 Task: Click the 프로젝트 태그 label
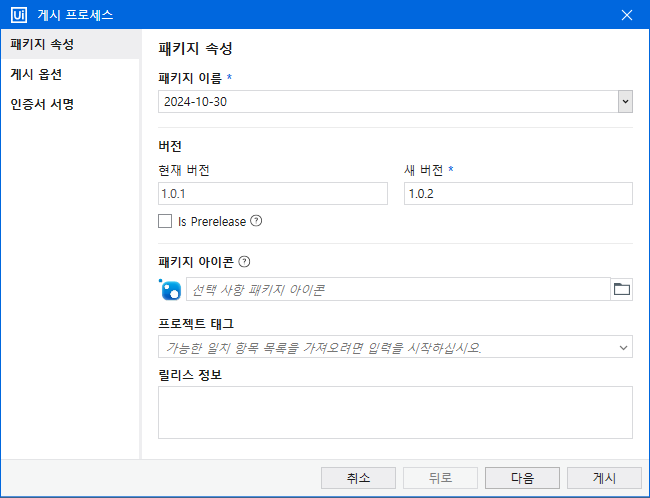click(x=196, y=323)
